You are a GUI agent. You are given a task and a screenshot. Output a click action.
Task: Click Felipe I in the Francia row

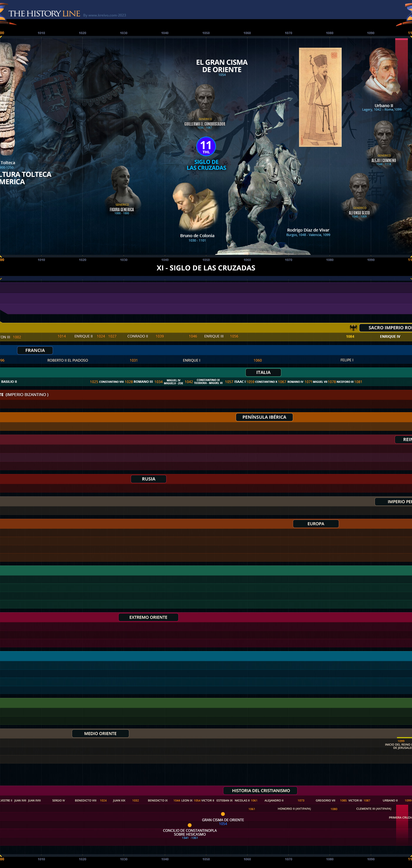pos(347,360)
